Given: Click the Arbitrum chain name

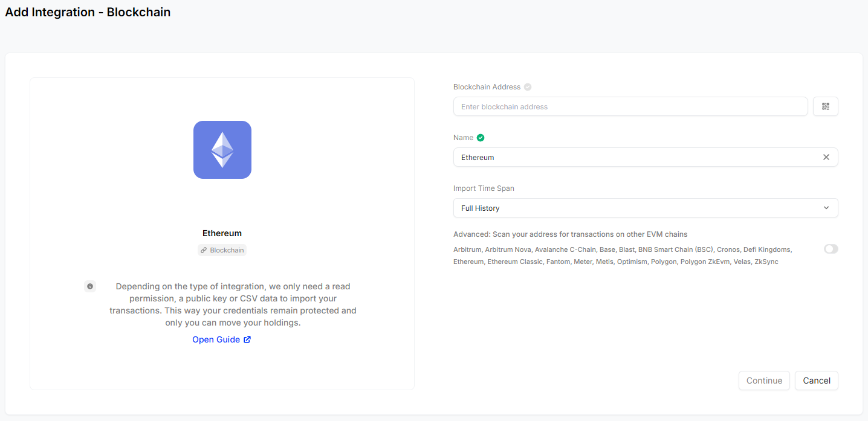Looking at the screenshot, I should click(467, 249).
